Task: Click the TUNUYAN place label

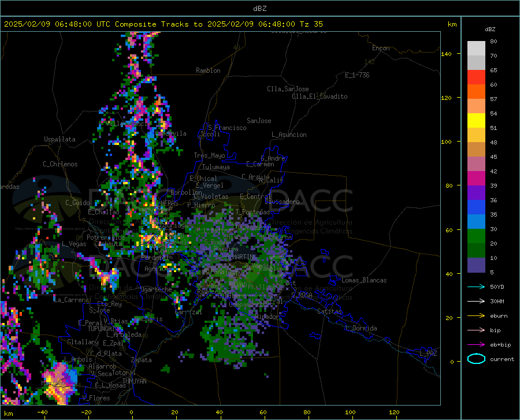Action: tap(134, 381)
